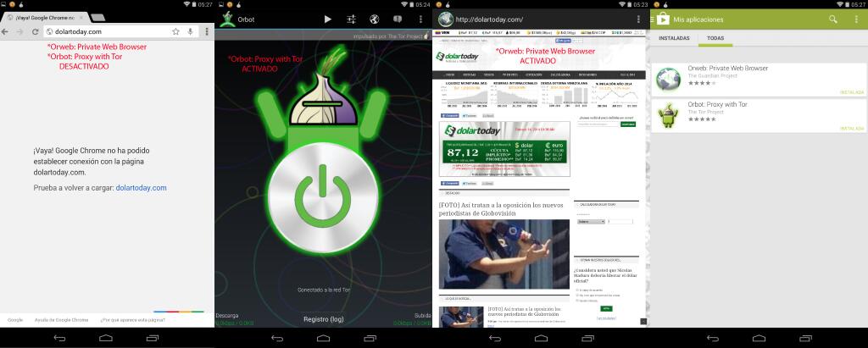
Task: Open 'Orweb: Private Web Browser' app entry
Action: coord(759,79)
